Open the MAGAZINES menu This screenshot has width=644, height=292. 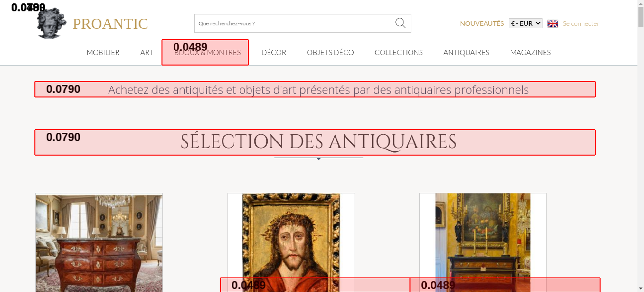tap(530, 52)
